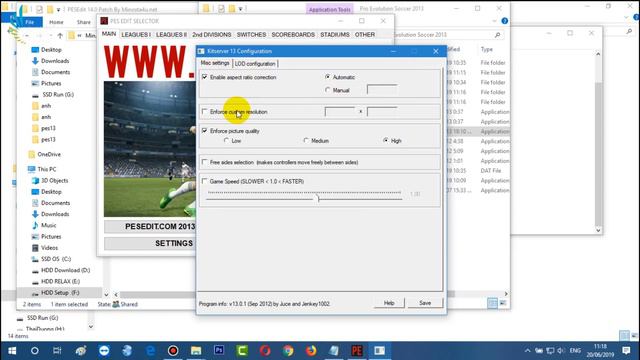
Task: Enable Enforce custom resolution checkbox
Action: point(204,111)
